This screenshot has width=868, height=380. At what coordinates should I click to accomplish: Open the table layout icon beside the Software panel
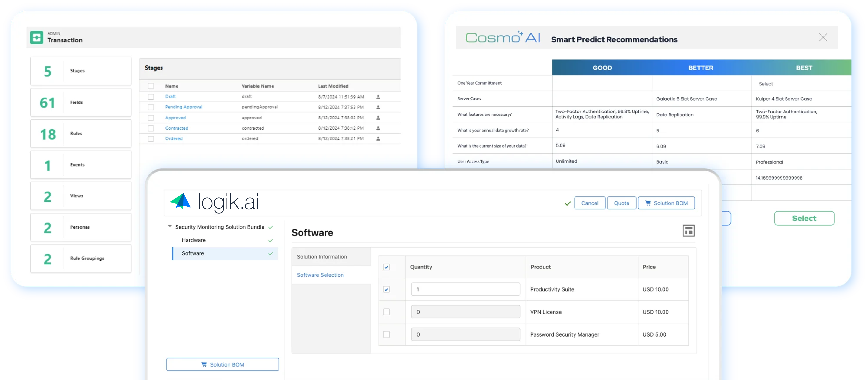coord(689,231)
